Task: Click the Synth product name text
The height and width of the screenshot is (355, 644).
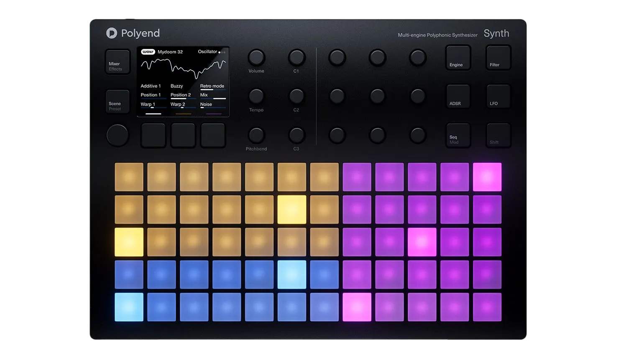Action: coord(496,33)
